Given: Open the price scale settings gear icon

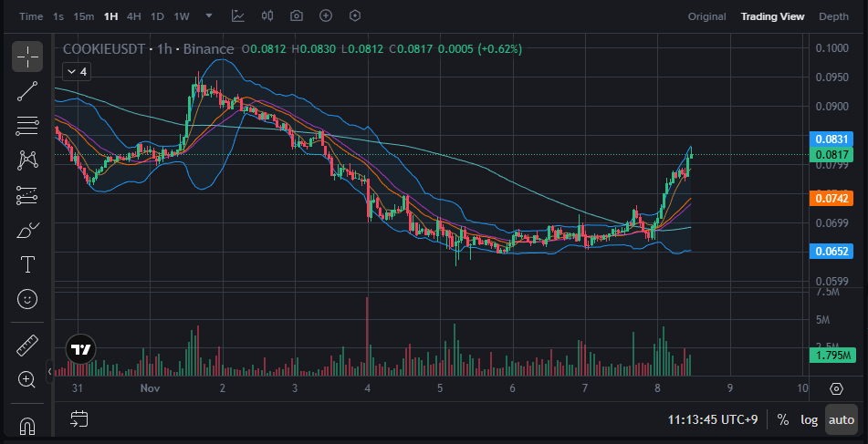Looking at the screenshot, I should click(x=836, y=388).
